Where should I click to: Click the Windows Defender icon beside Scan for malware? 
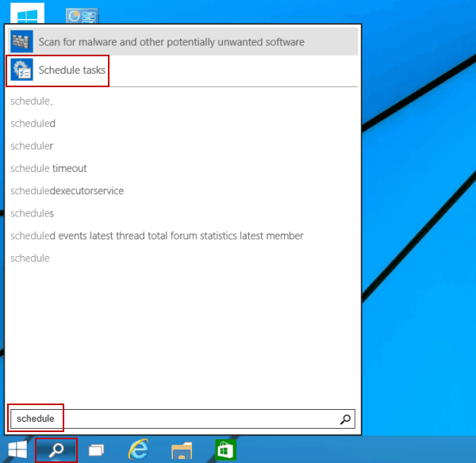(21, 41)
